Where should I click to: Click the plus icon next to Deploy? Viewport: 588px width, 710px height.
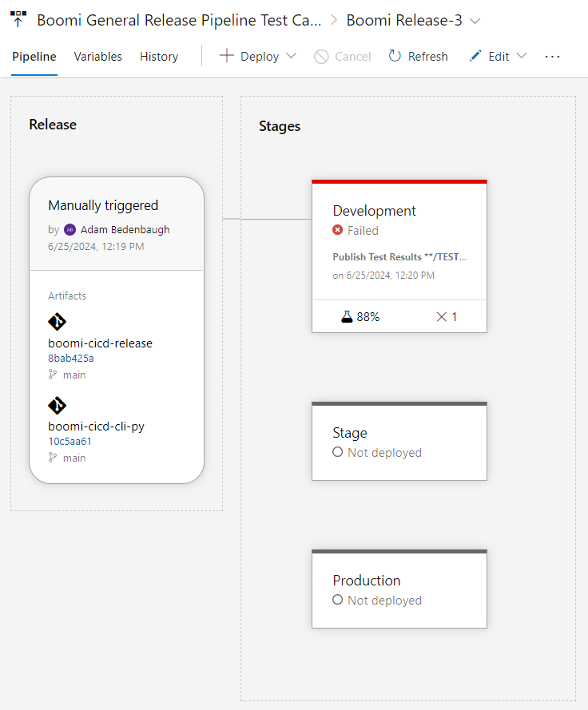tap(227, 56)
